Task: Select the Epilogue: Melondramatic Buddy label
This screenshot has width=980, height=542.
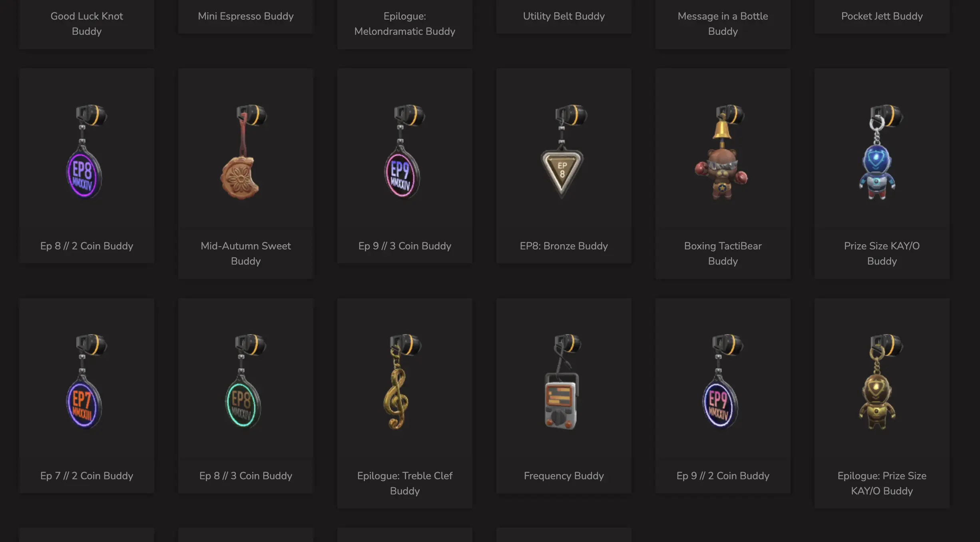Action: pos(405,24)
